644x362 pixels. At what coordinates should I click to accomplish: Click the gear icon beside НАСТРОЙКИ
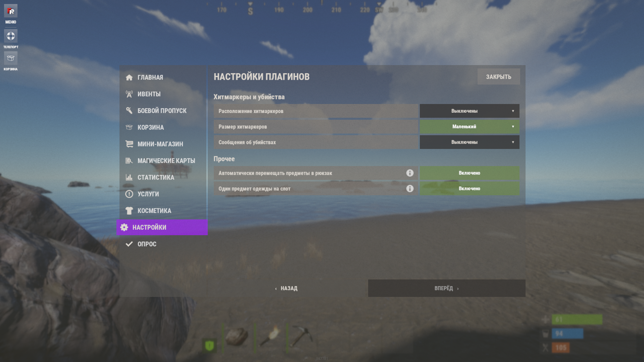coord(124,227)
